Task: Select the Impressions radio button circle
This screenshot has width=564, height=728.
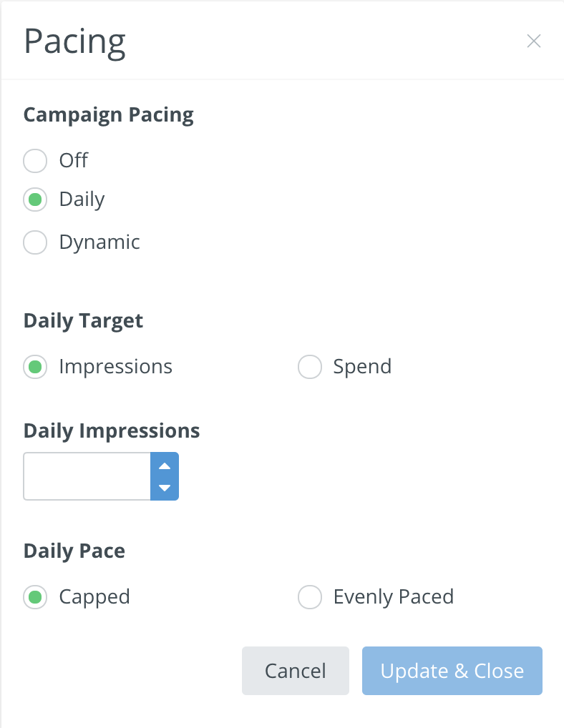Action: click(x=35, y=367)
